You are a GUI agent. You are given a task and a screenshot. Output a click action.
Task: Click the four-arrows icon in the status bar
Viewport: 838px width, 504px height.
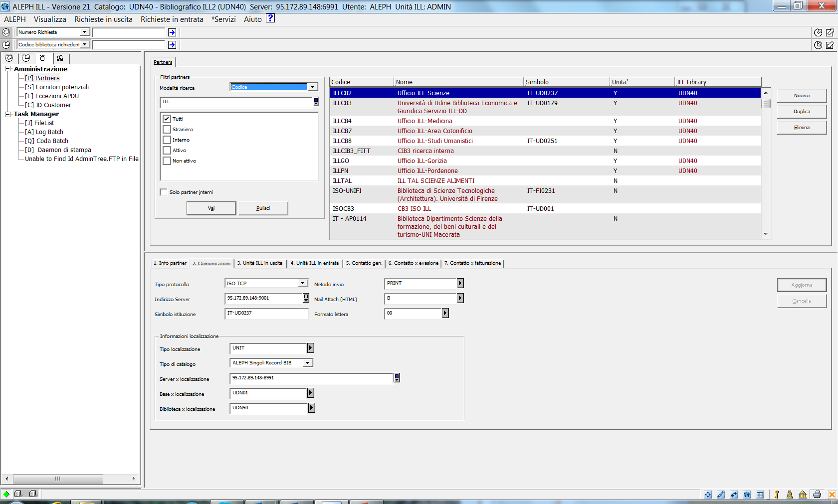coord(708,495)
